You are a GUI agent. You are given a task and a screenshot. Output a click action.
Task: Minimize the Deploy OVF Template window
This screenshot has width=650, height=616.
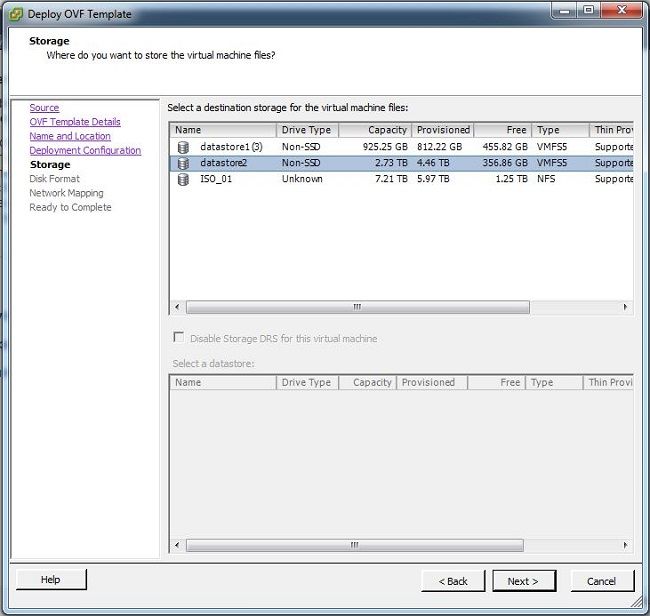564,10
